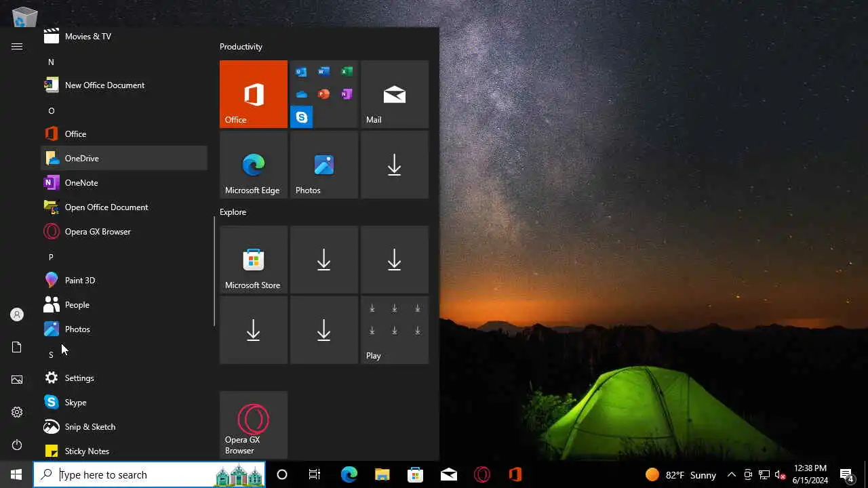Launch Opera GX from the taskbar
The height and width of the screenshot is (488, 868).
tap(481, 474)
